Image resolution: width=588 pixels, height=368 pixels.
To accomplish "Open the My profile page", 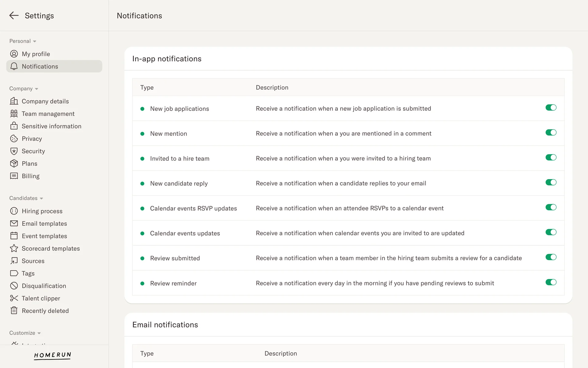I will 36,54.
